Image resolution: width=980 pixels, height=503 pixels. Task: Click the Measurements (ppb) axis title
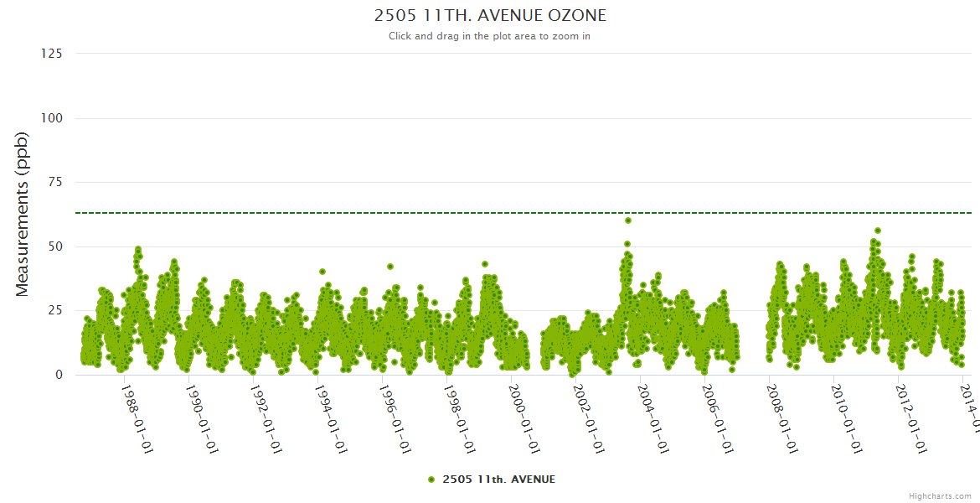tap(23, 215)
